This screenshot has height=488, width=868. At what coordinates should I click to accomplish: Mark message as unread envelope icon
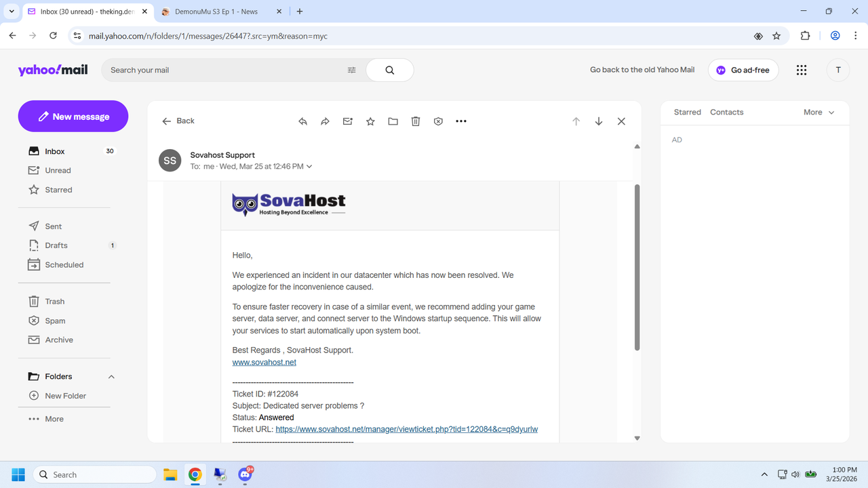point(348,121)
